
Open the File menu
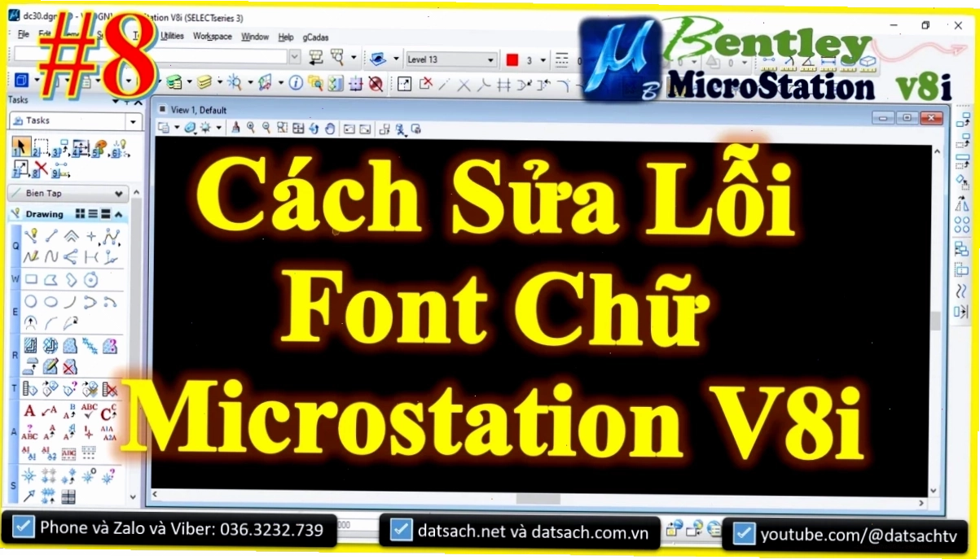coord(24,36)
